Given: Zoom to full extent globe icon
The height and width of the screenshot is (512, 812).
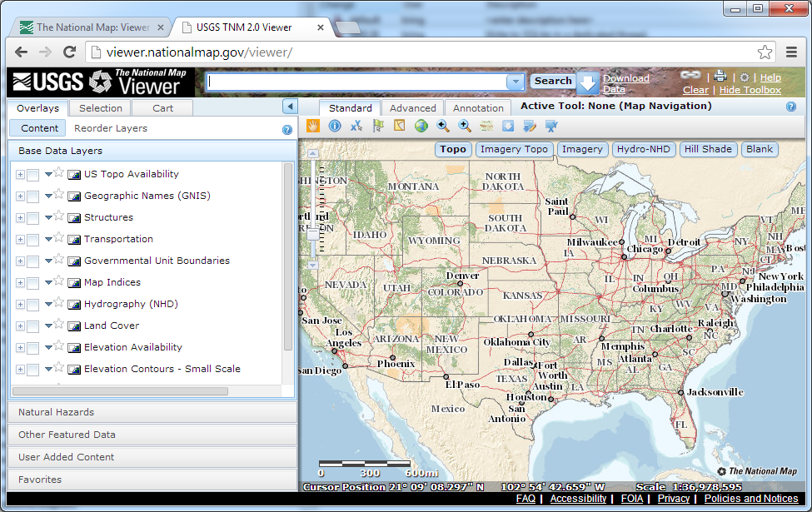Looking at the screenshot, I should pos(421,126).
